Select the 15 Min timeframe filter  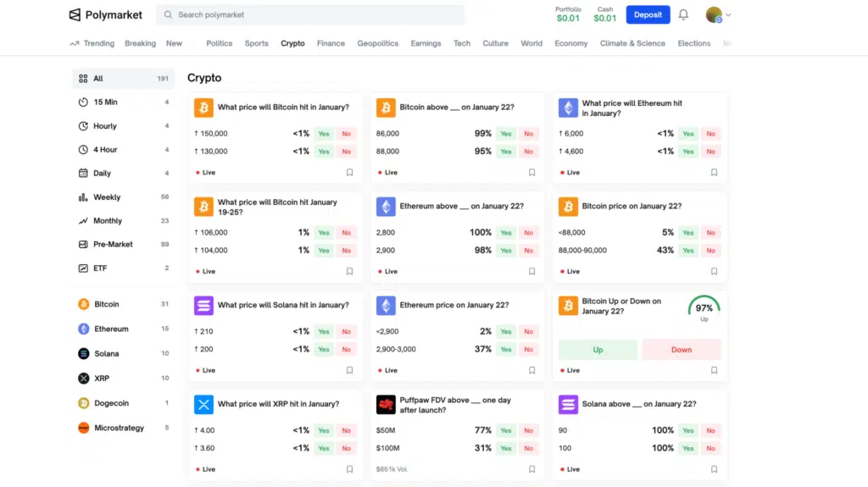click(x=105, y=102)
